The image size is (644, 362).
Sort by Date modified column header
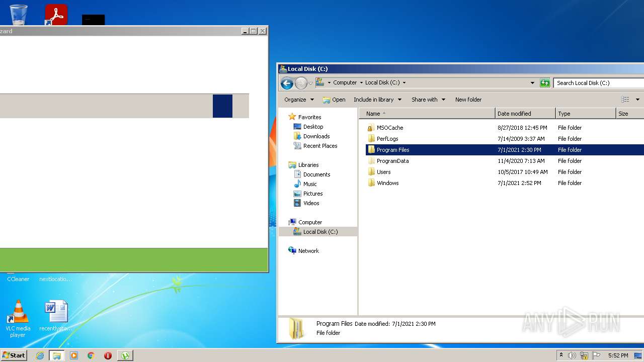pyautogui.click(x=525, y=114)
